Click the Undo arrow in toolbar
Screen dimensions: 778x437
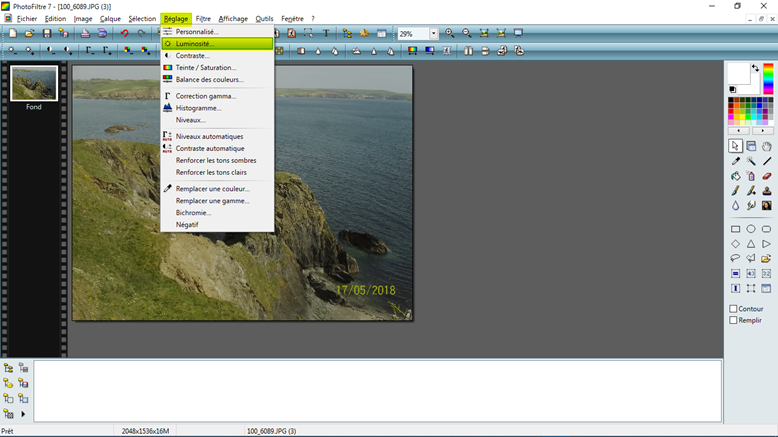point(125,34)
